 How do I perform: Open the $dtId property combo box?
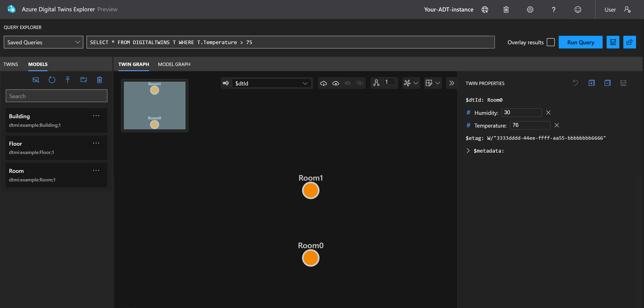pyautogui.click(x=272, y=83)
